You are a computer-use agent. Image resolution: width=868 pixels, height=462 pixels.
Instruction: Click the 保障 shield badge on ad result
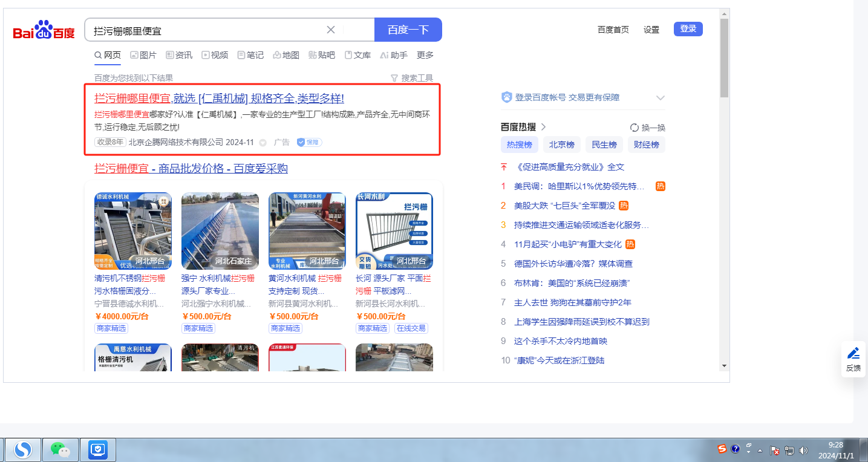point(309,142)
